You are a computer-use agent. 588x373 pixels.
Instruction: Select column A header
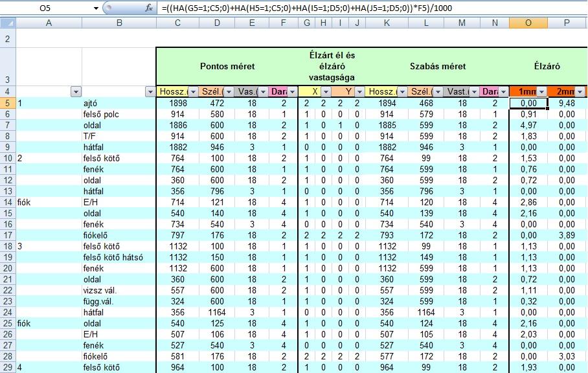[49, 23]
